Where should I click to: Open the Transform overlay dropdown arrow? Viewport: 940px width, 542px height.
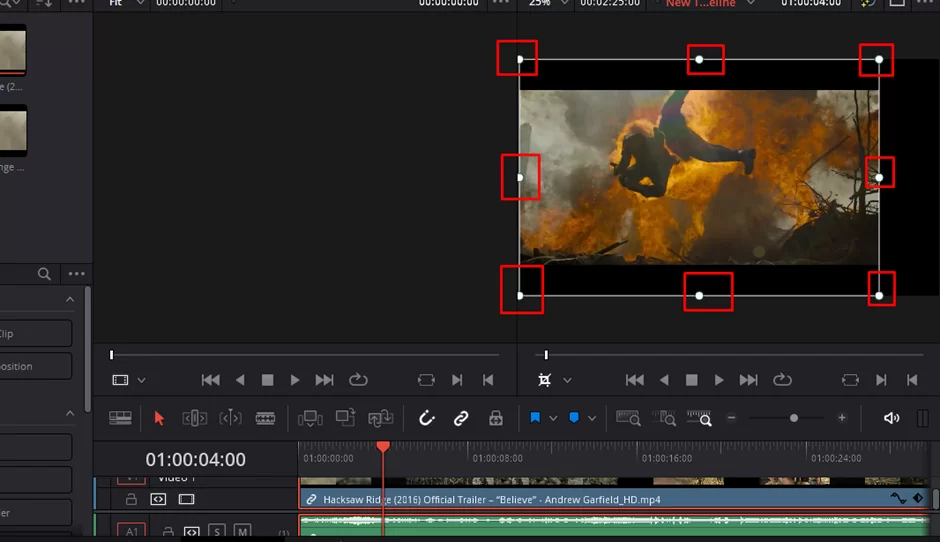567,380
